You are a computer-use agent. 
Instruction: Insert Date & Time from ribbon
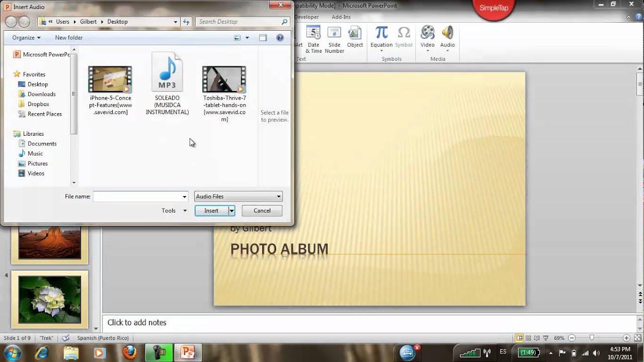[313, 40]
